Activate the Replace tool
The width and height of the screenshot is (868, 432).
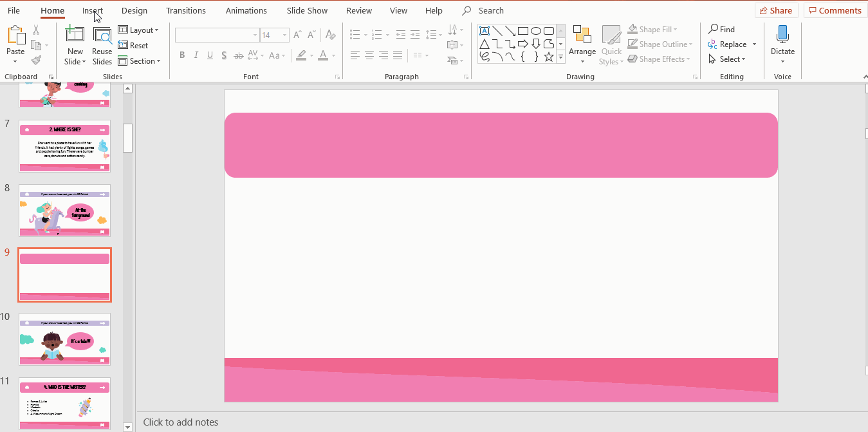[x=728, y=44]
